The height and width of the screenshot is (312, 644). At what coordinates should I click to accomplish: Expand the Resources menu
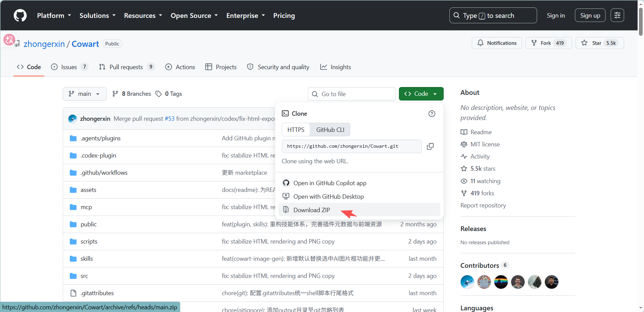tap(143, 16)
